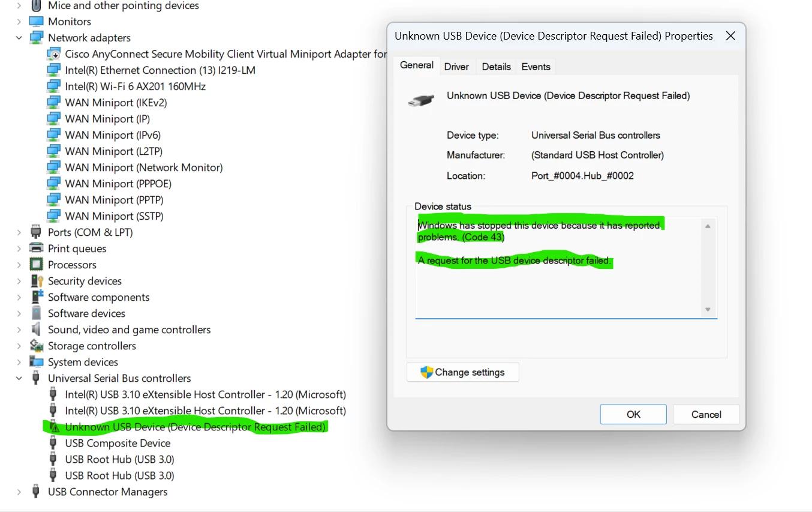
Task: Click the WAN Miniport (IPv6) adapter icon
Action: (x=53, y=135)
